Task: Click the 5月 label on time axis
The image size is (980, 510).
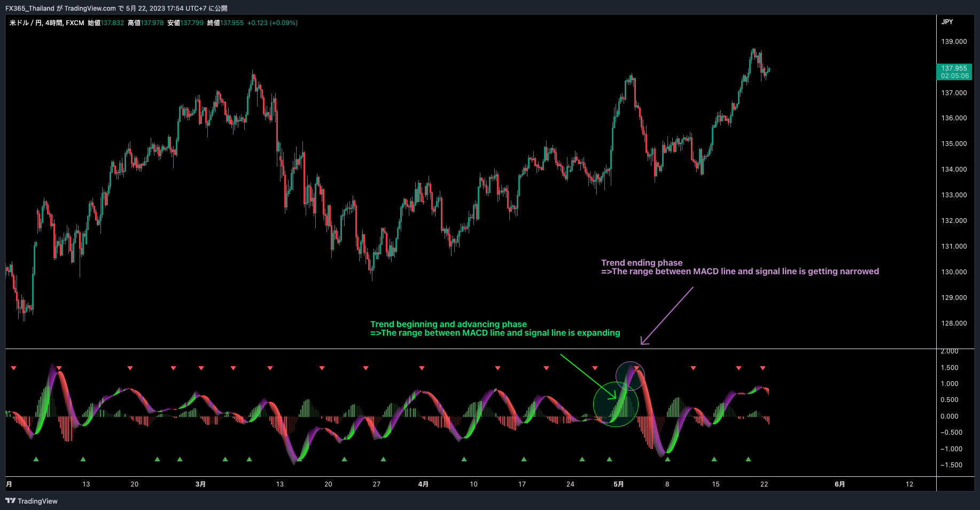Action: (618, 484)
